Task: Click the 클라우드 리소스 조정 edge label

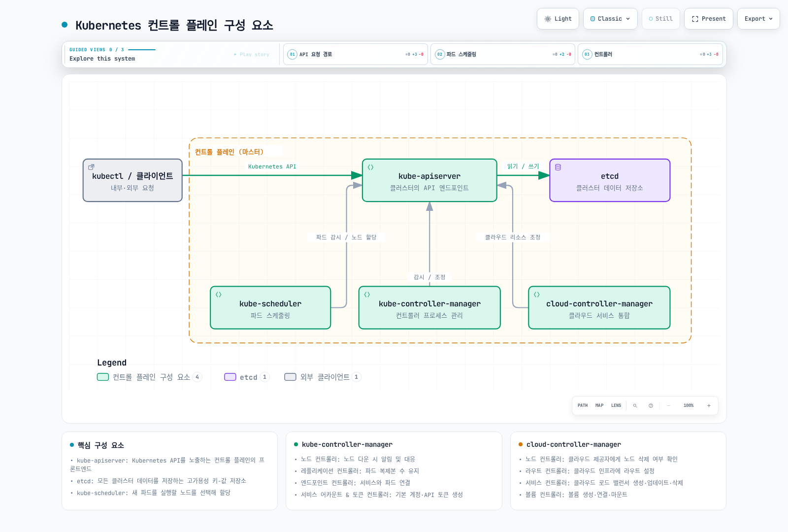Action: (513, 237)
